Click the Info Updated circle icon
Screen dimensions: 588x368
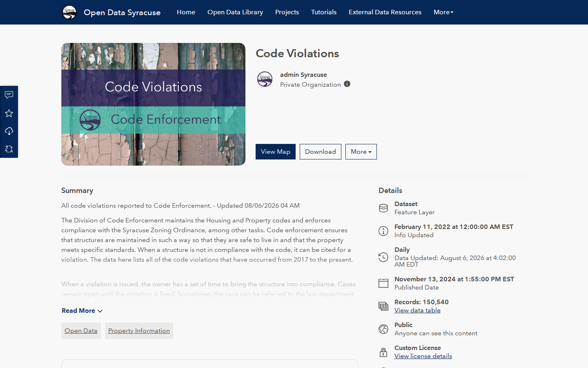click(383, 231)
